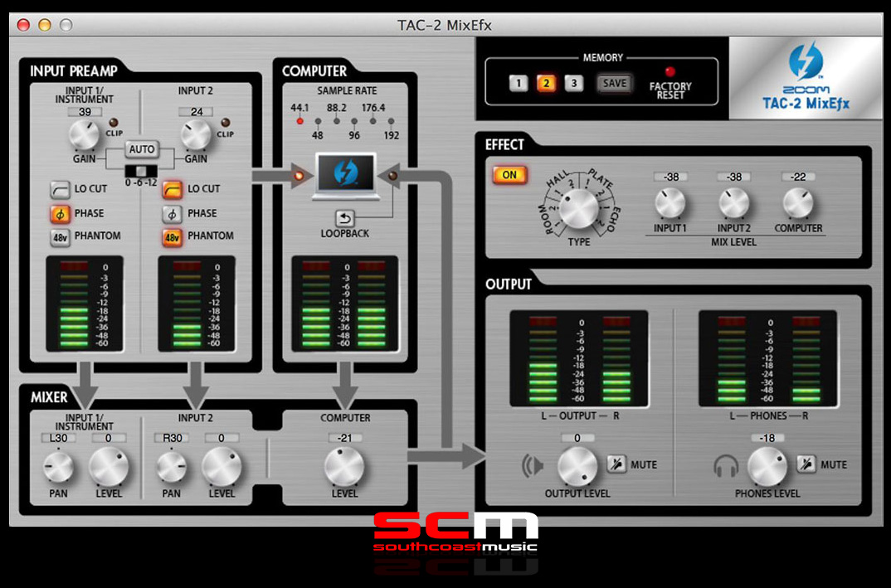The width and height of the screenshot is (891, 588).
Task: Select the 96 sample rate
Action: [354, 121]
